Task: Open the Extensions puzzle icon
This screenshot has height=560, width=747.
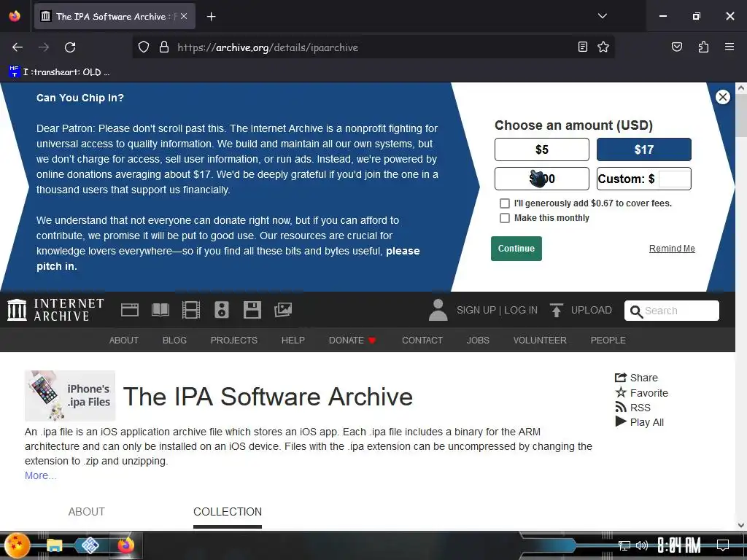Action: click(703, 47)
